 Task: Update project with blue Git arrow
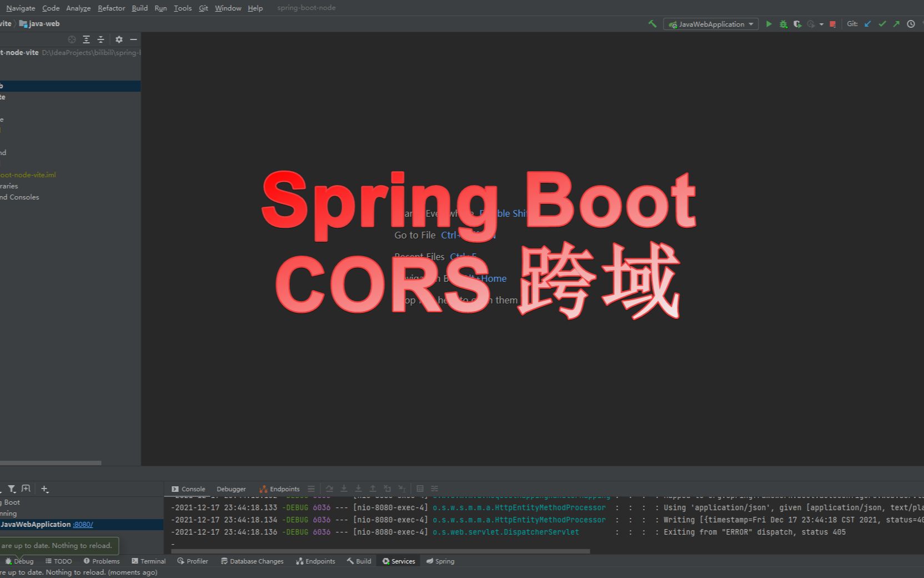(x=868, y=24)
